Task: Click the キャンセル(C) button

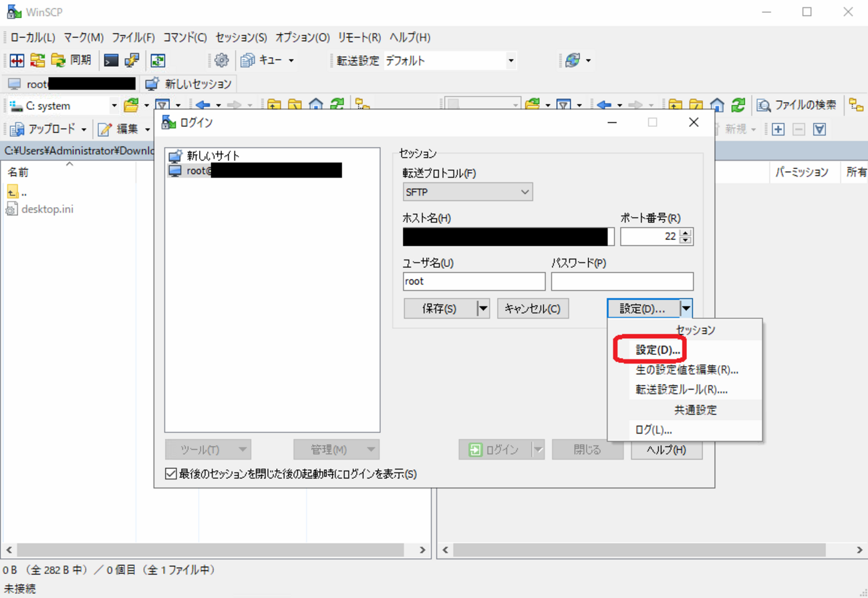Action: 533,309
